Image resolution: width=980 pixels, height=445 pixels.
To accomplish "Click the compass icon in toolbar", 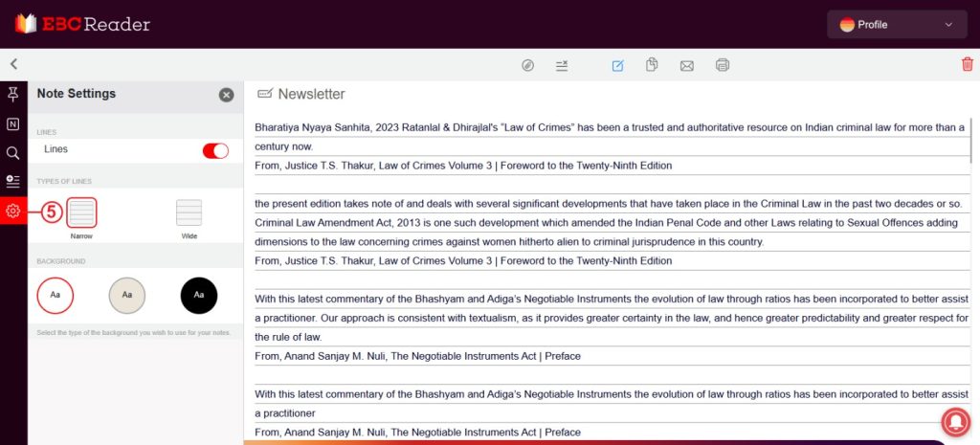I will click(527, 65).
